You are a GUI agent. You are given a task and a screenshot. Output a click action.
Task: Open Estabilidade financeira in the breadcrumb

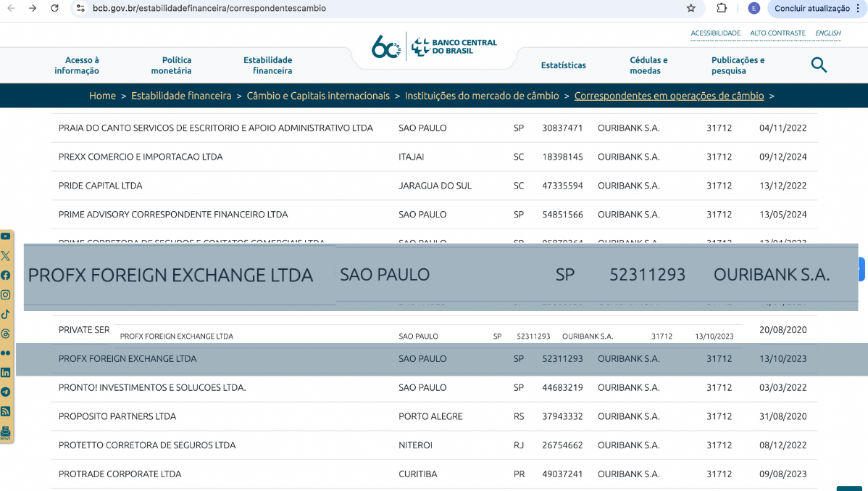coord(181,96)
